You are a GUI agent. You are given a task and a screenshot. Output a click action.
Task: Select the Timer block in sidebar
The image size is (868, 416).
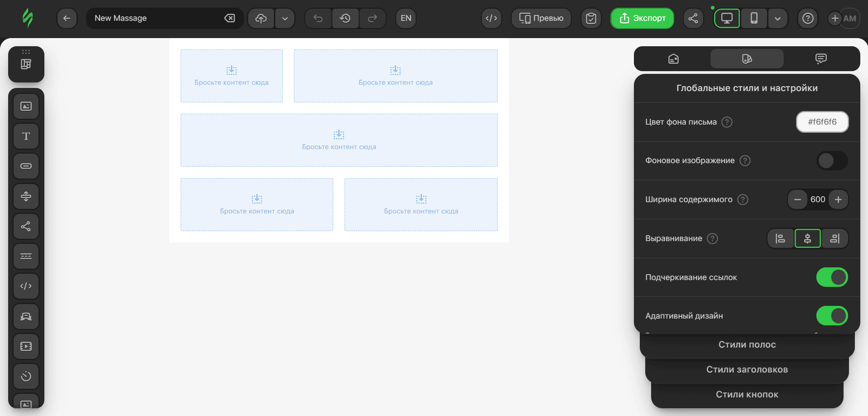26,376
